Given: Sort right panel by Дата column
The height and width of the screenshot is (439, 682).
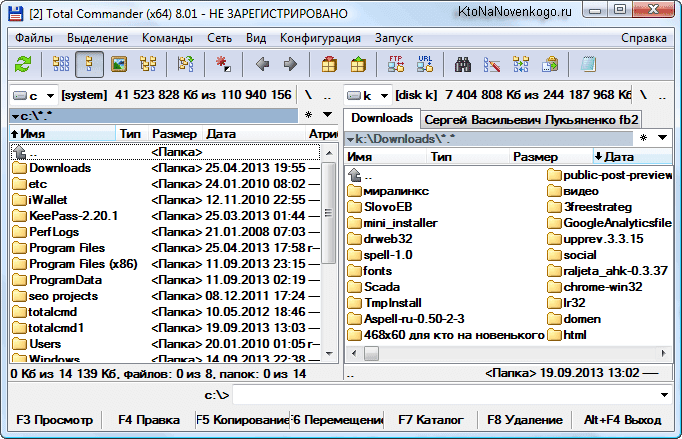Looking at the screenshot, I should 632,157.
